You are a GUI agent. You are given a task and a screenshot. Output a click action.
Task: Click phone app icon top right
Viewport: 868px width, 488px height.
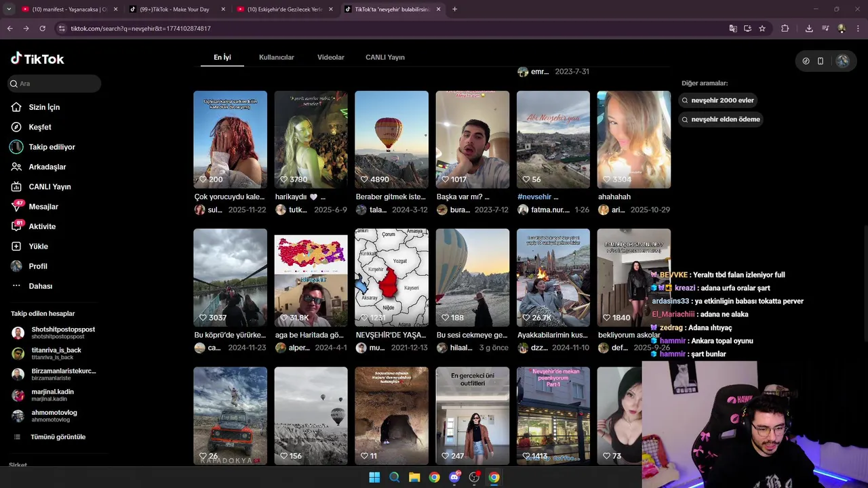click(x=821, y=61)
